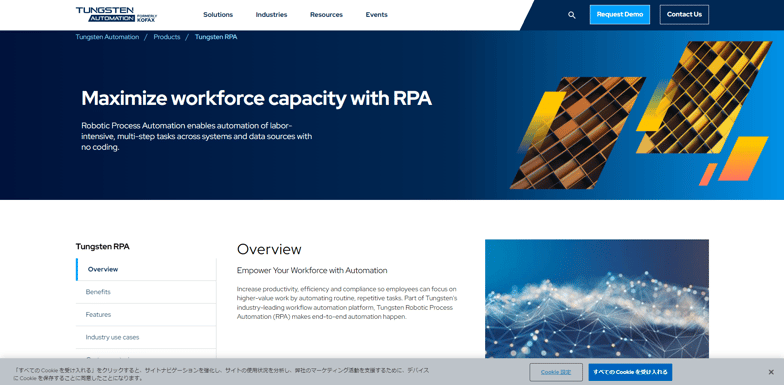Click the Tungsten Automation logo
Image resolution: width=784 pixels, height=385 pixels.
(x=116, y=14)
